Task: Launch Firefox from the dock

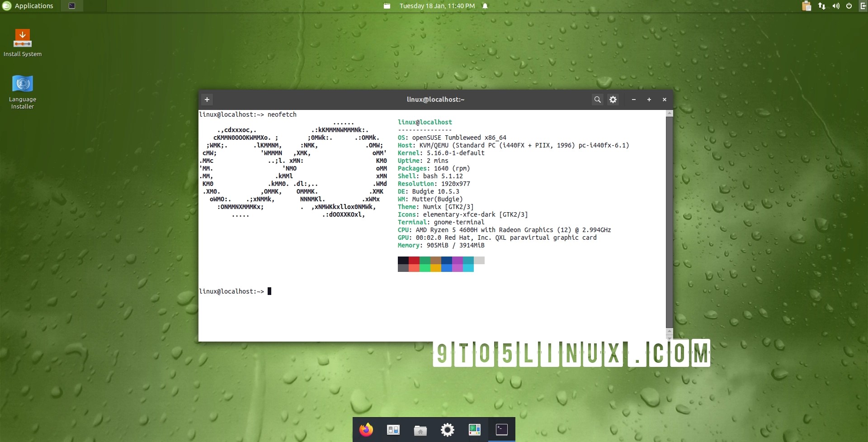Action: pos(366,429)
